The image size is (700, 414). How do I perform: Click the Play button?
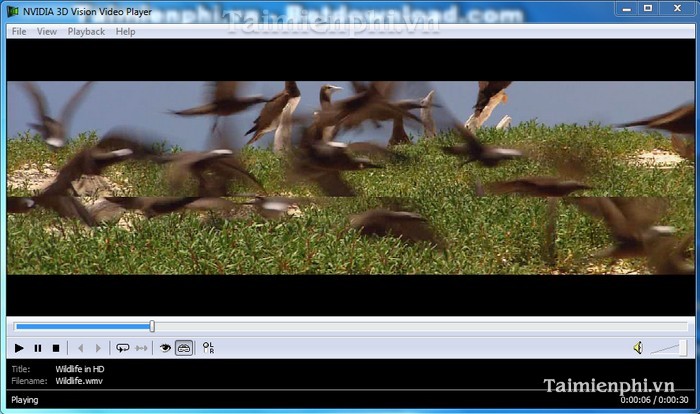[19, 348]
